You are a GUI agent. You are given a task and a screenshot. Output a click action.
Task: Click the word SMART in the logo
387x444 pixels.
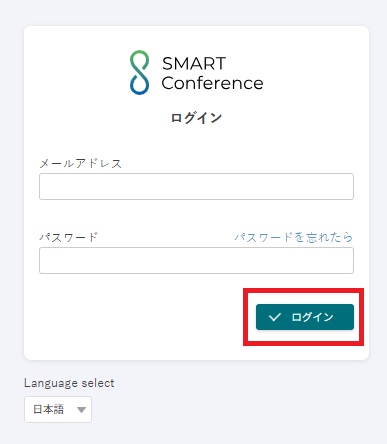(x=194, y=63)
